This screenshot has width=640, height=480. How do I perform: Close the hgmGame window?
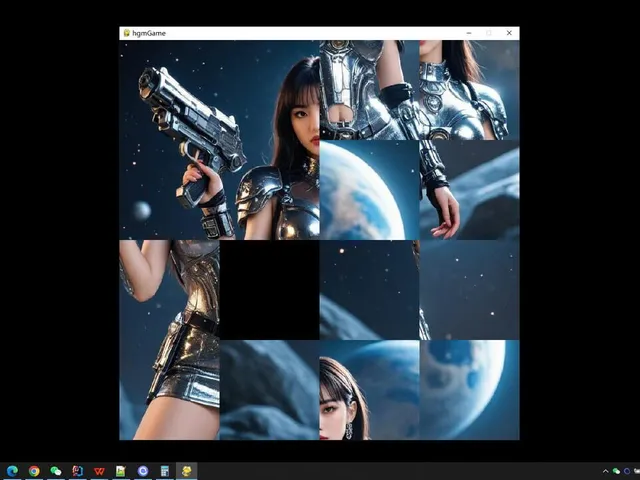coord(509,33)
